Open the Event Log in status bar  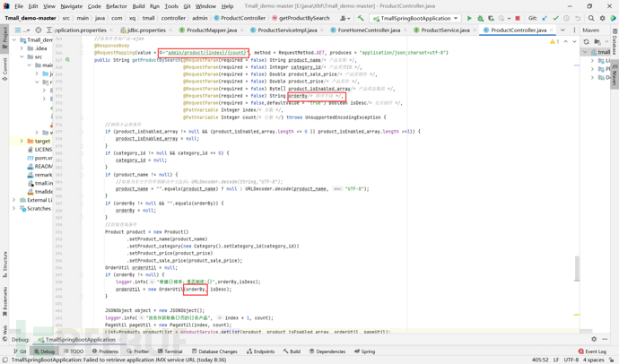tap(592, 351)
